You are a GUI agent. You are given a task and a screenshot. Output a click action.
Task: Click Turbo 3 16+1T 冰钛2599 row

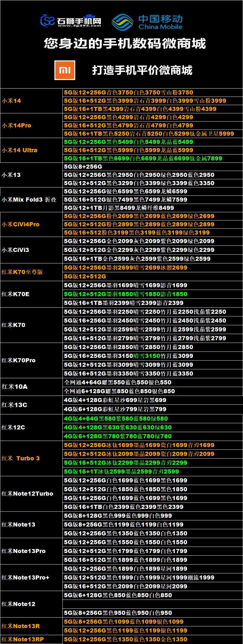pyautogui.click(x=153, y=472)
